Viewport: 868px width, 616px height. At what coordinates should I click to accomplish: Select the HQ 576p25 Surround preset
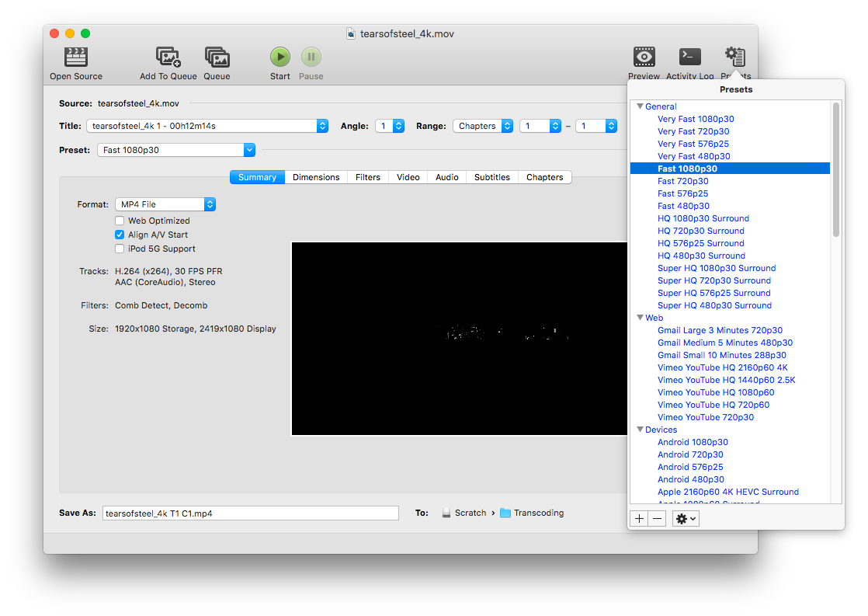click(701, 243)
